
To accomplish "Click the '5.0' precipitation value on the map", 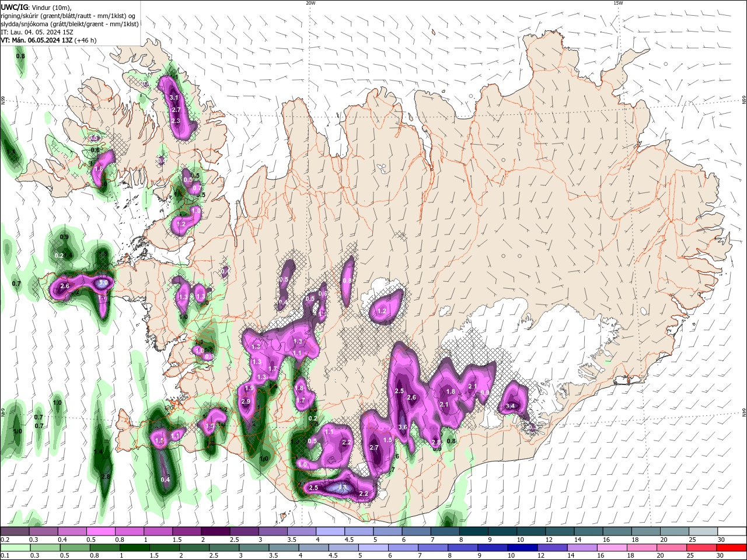I will (103, 283).
